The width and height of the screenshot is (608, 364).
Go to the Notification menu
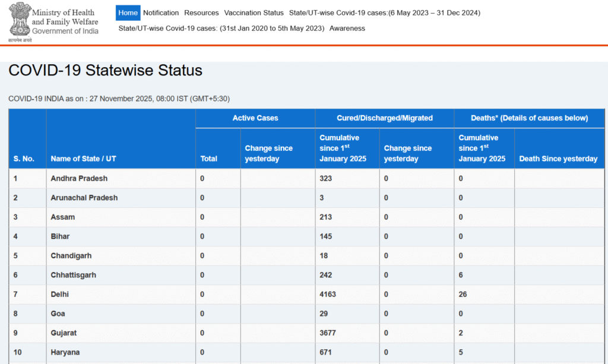pos(161,12)
